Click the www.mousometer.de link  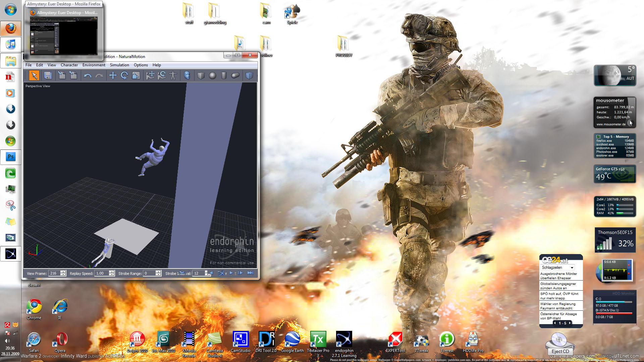click(611, 124)
